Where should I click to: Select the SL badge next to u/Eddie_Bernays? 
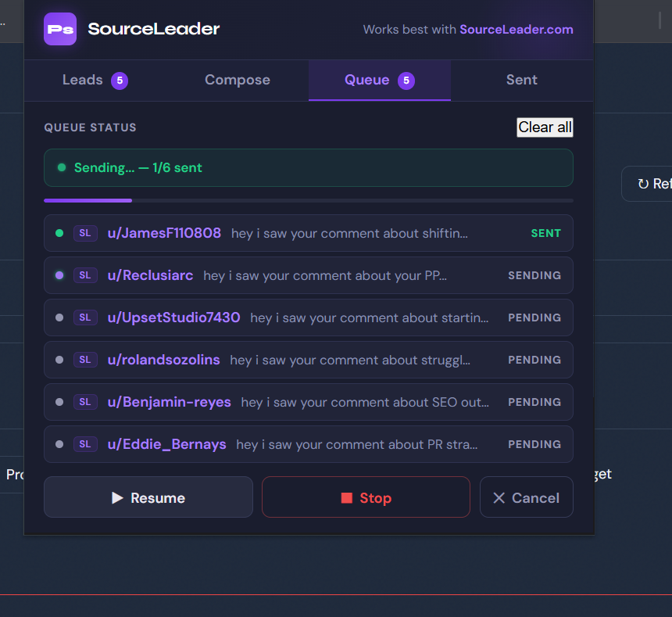[85, 443]
